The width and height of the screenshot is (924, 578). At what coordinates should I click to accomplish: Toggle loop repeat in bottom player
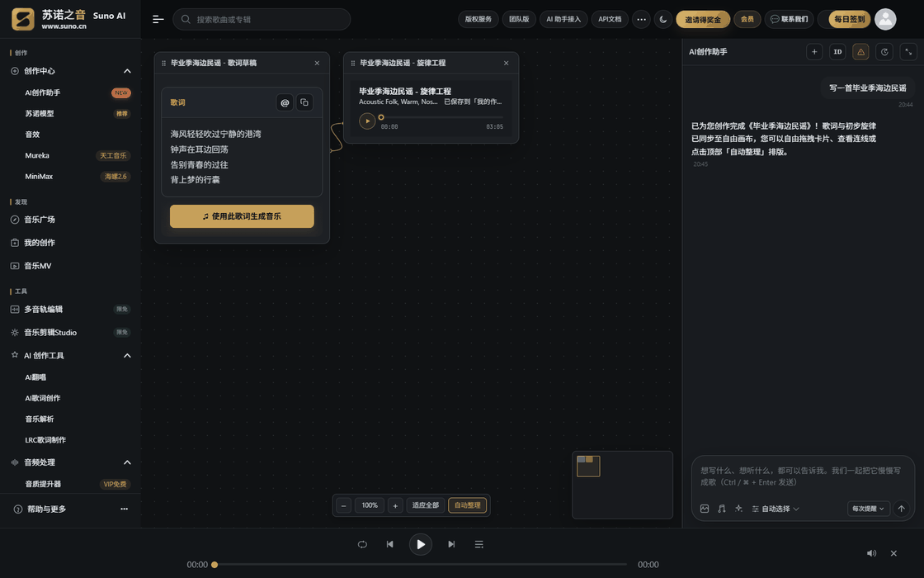pyautogui.click(x=362, y=544)
